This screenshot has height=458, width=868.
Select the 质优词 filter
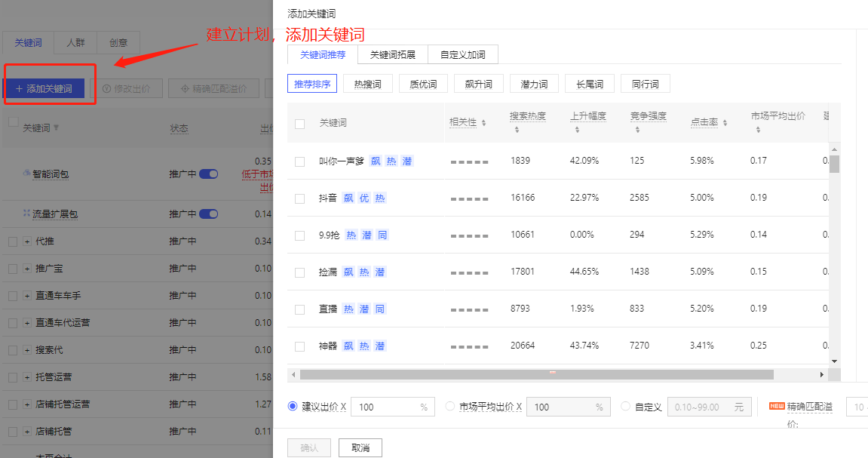[x=423, y=85]
